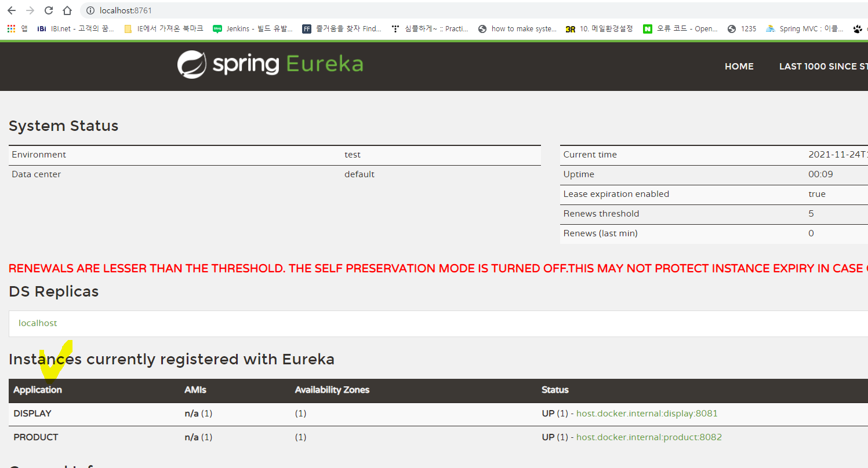Click the 'System Status' heading
Viewport: 868px width, 468px height.
pos(64,126)
